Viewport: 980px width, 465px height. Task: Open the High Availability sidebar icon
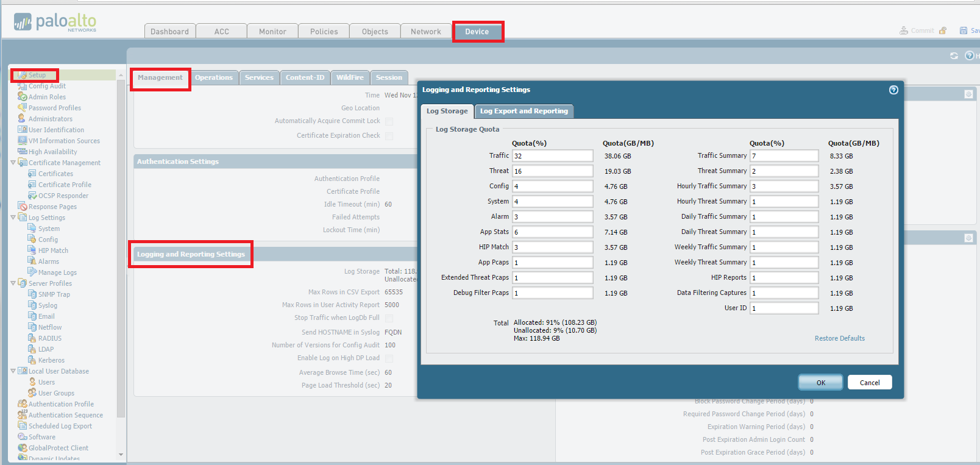pos(22,152)
